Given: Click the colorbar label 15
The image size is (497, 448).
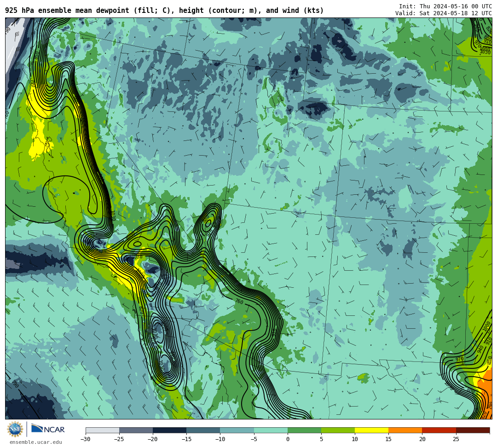Looking at the screenshot, I should pos(388,439).
